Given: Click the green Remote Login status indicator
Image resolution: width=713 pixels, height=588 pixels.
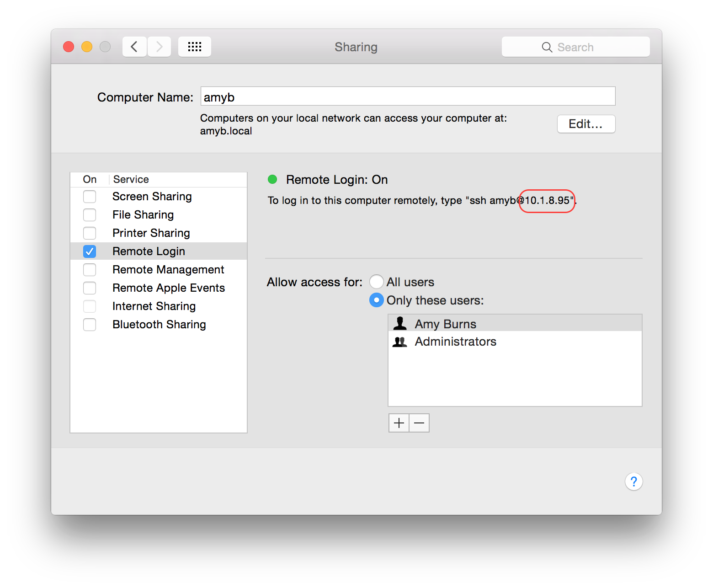Looking at the screenshot, I should pos(272,179).
